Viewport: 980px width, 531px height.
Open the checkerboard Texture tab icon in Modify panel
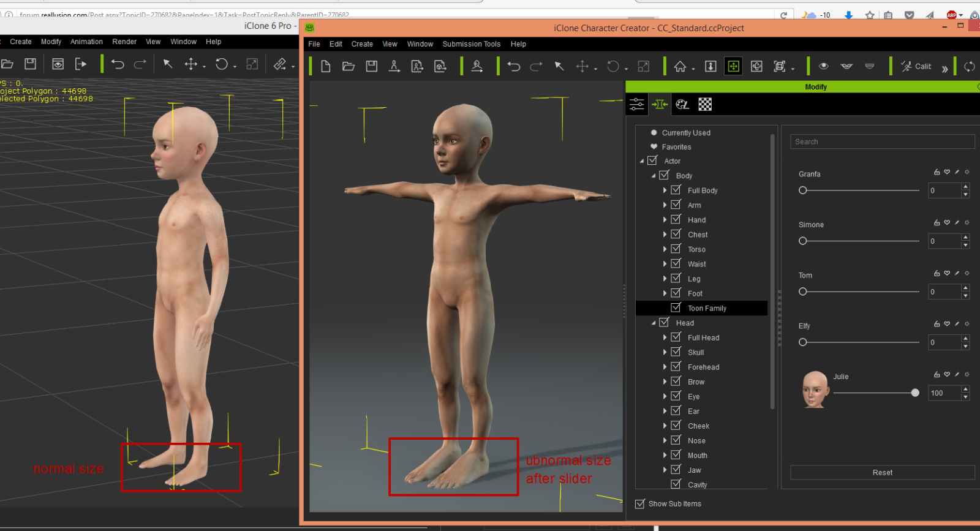click(x=705, y=104)
